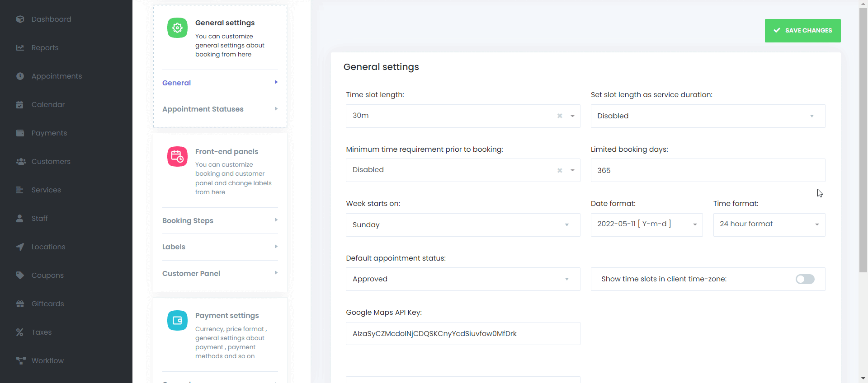Screen dimensions: 868x383
Task: Open the Taxes menu item
Action: pos(42,332)
